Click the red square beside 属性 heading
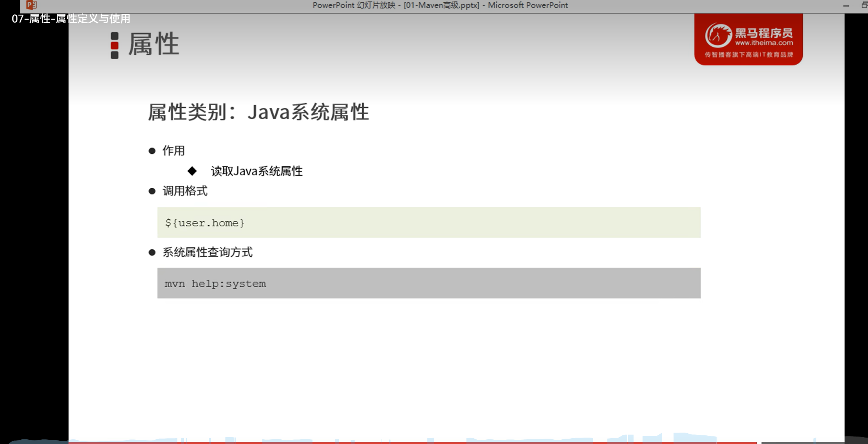868x444 pixels. point(115,46)
